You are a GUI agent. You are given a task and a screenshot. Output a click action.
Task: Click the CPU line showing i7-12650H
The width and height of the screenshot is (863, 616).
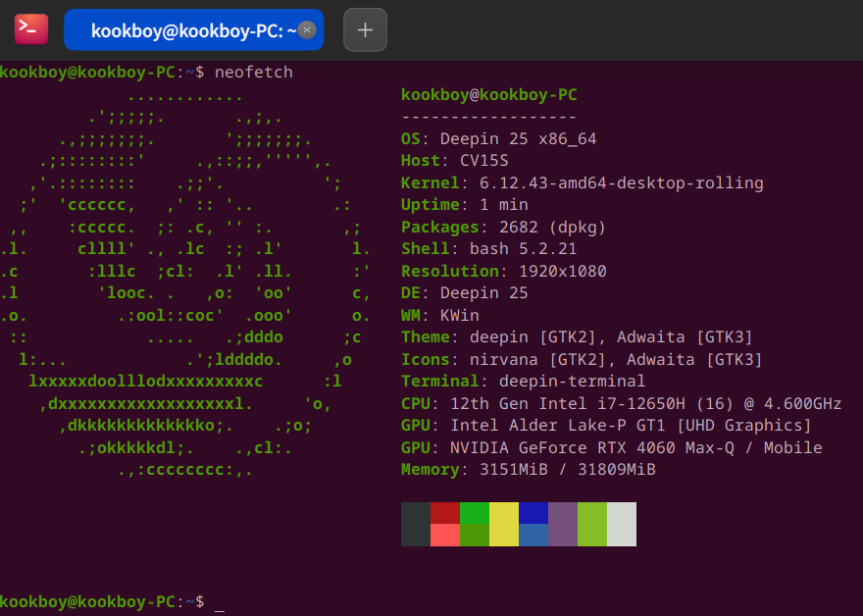coord(622,403)
